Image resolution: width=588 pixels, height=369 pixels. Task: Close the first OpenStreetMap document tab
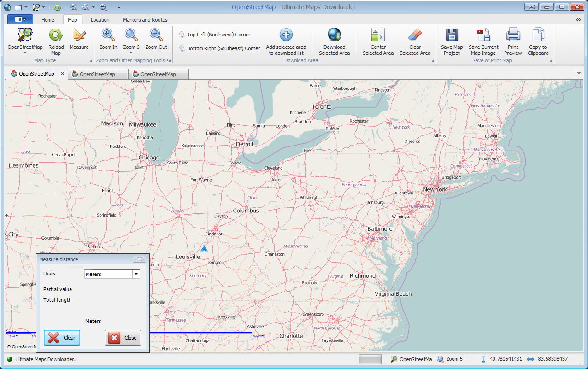point(62,74)
